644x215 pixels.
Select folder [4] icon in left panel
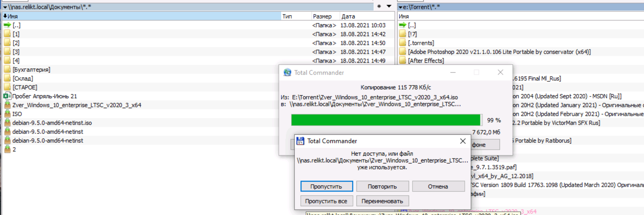[7, 61]
